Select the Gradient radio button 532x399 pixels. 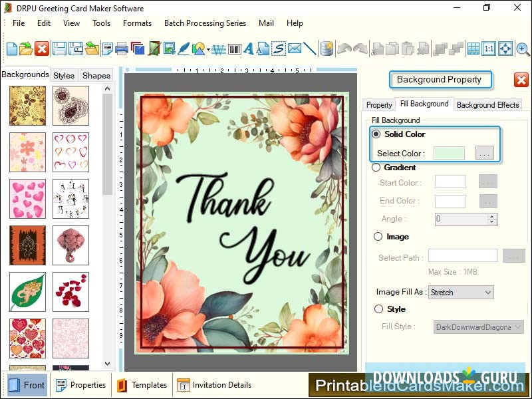coord(377,168)
